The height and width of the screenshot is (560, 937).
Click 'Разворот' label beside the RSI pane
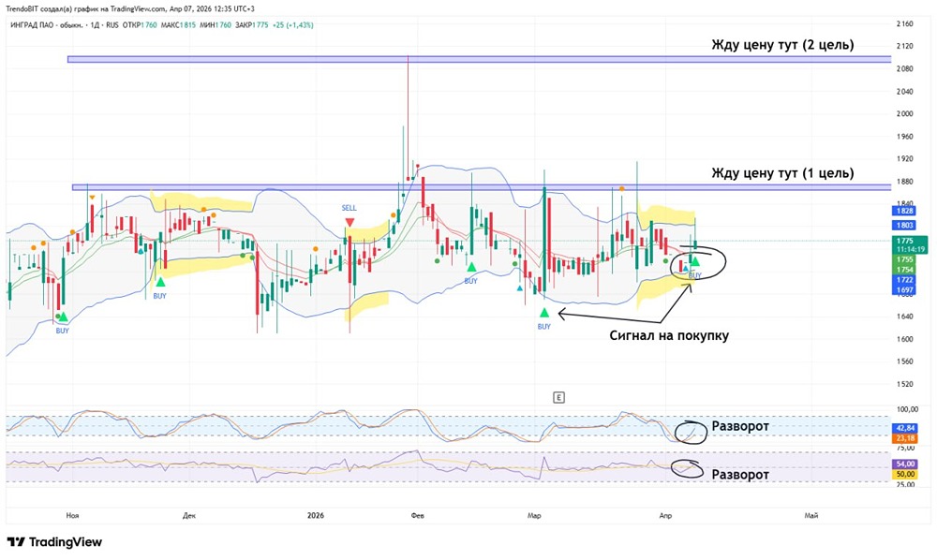tap(740, 475)
